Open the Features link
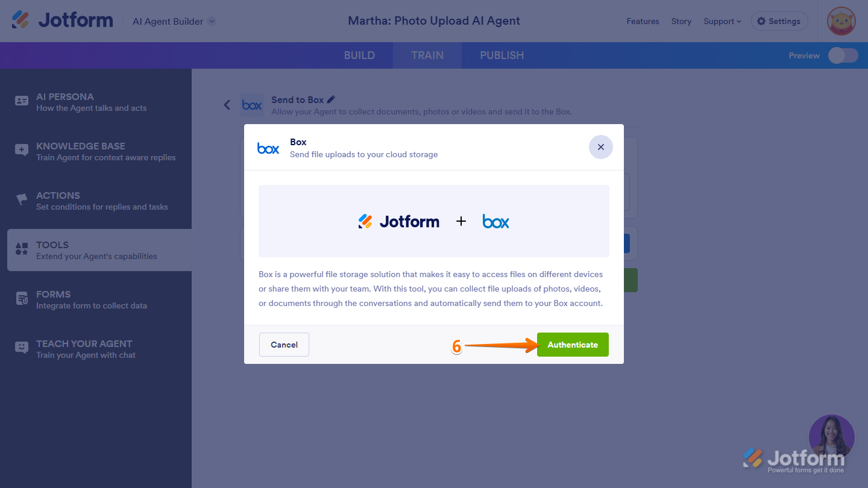The image size is (868, 488). coord(643,21)
